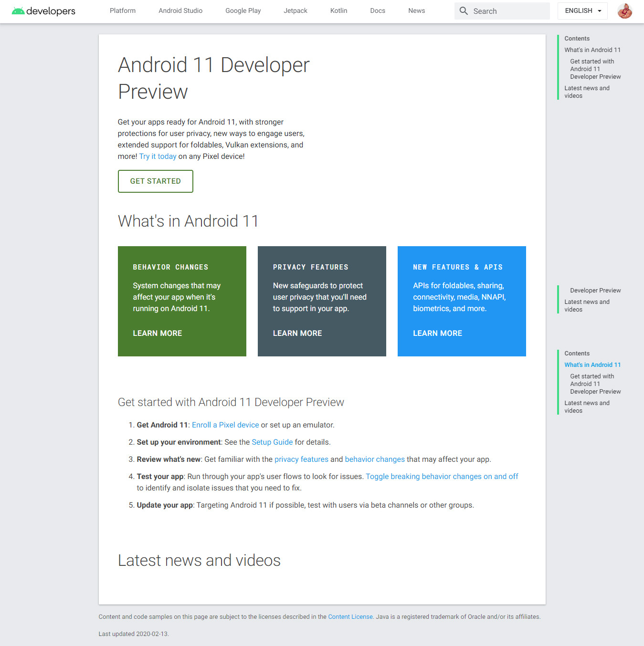Click into the Search input field
Viewport: 644px width, 646px height.
pos(502,11)
